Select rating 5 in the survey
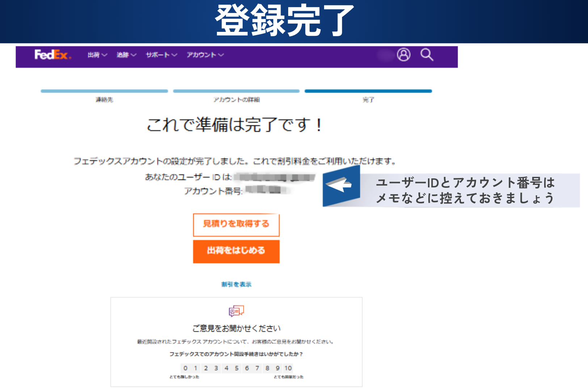 [236, 368]
